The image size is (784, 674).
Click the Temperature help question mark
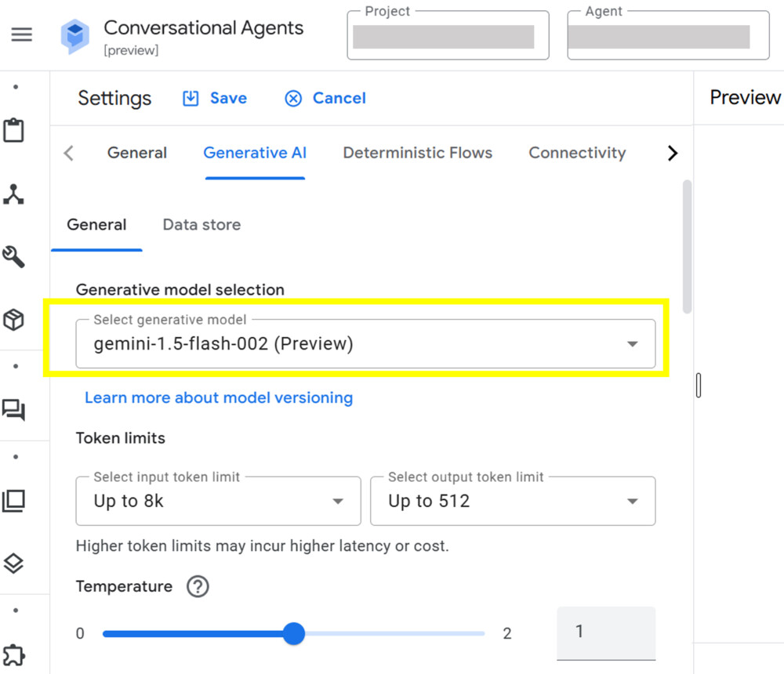pyautogui.click(x=198, y=586)
